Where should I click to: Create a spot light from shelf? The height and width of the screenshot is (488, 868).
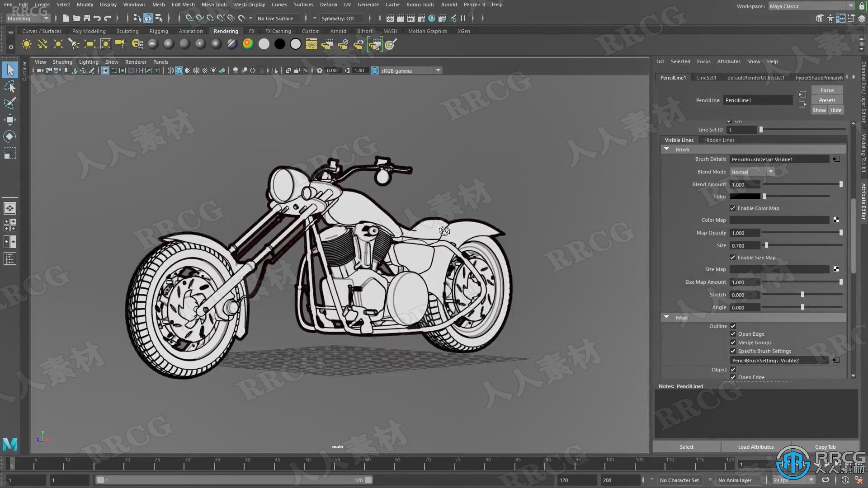[x=74, y=44]
